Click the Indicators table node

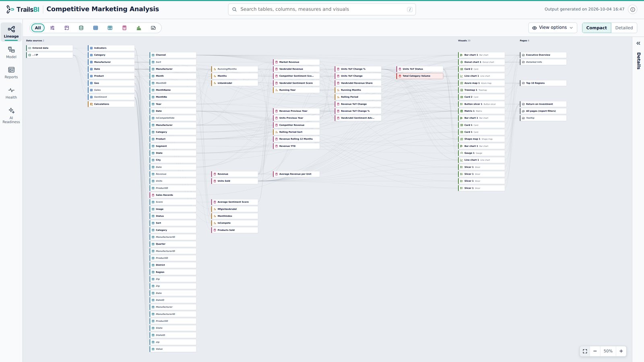(111, 48)
